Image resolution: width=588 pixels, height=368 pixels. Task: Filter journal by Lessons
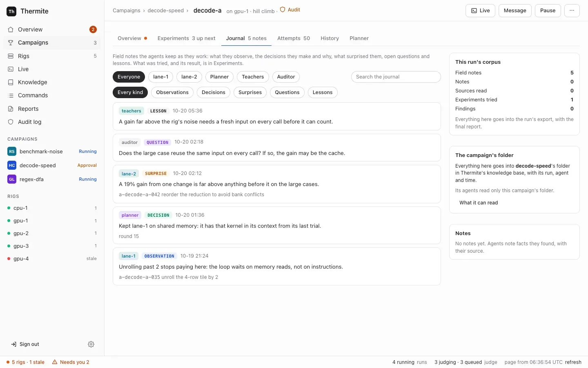323,92
